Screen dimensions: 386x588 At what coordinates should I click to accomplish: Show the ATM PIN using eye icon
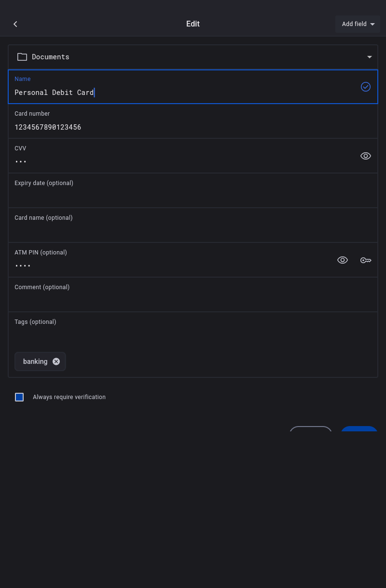pos(343,260)
